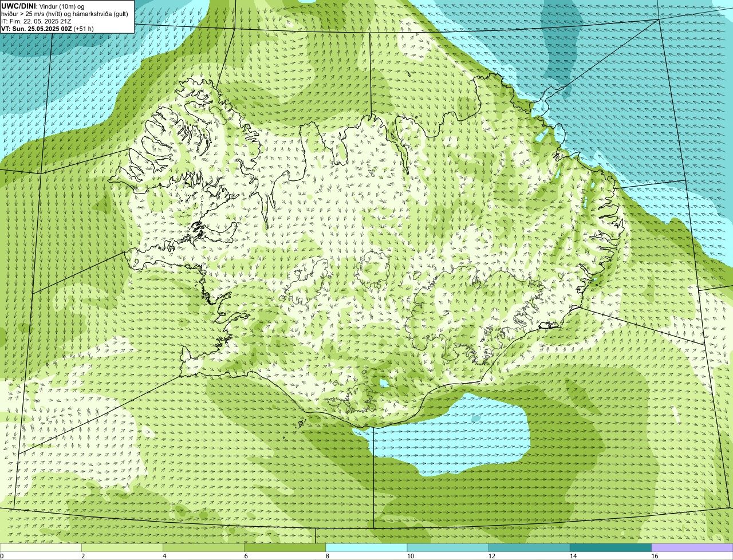Click the '6' label on the legend scale
The width and height of the screenshot is (733, 560).
[246, 556]
